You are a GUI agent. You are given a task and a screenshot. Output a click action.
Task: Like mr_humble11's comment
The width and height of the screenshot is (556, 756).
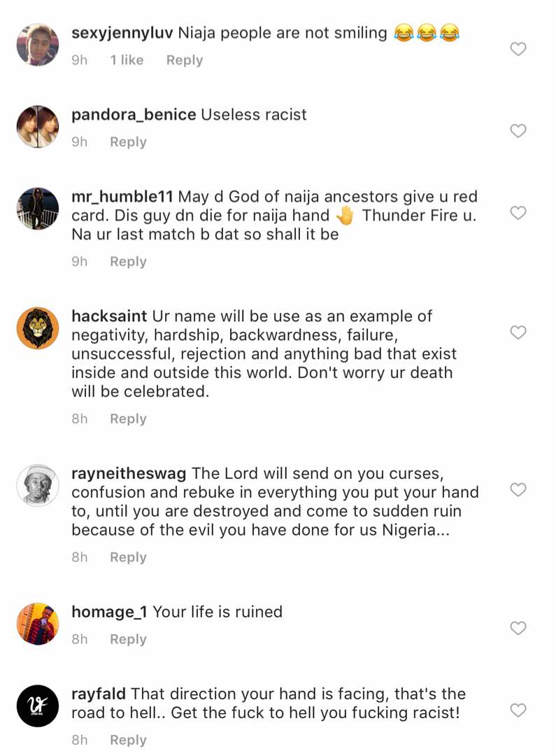518,213
